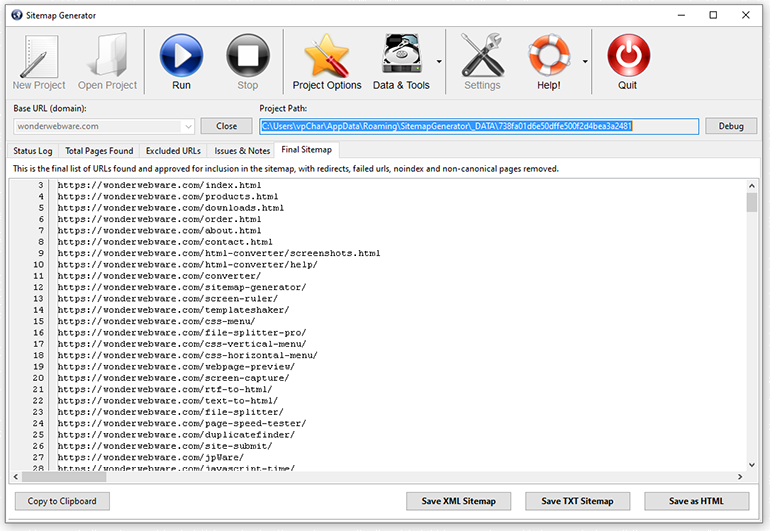Click the vertical scrollbar thumb
770x531 pixels.
coord(751,202)
